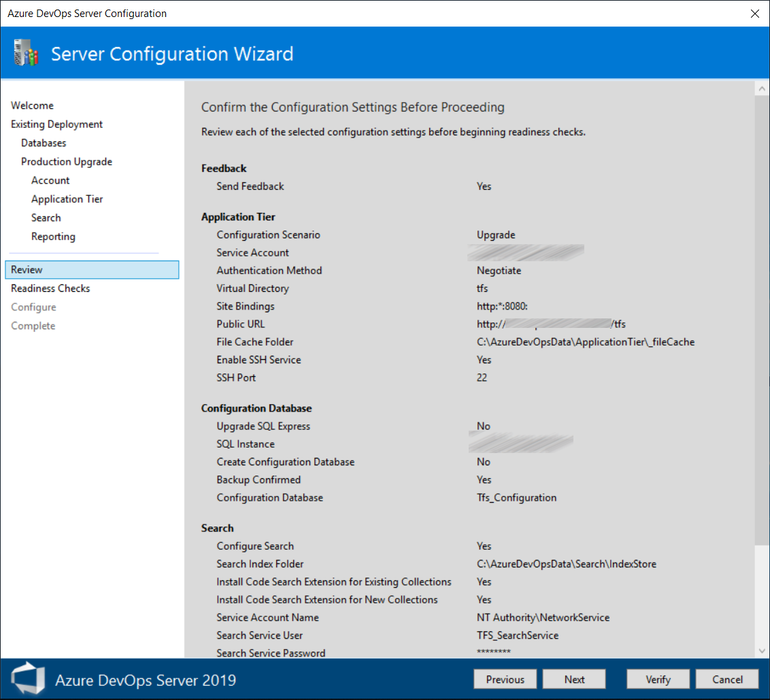Click the page heading Confirm the Configuration Settings
The image size is (770, 700).
[352, 107]
